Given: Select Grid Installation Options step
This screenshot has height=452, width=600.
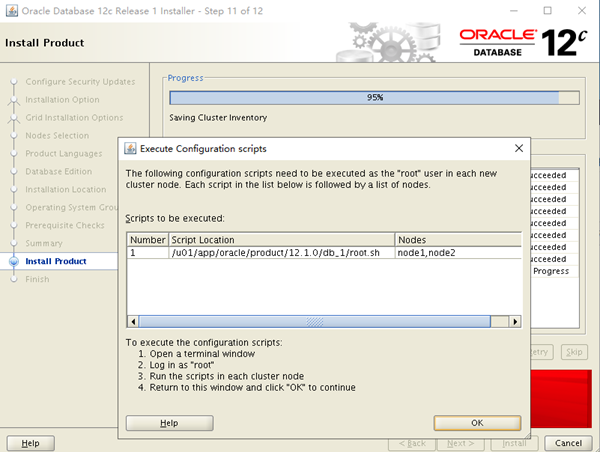Looking at the screenshot, I should pyautogui.click(x=74, y=117).
